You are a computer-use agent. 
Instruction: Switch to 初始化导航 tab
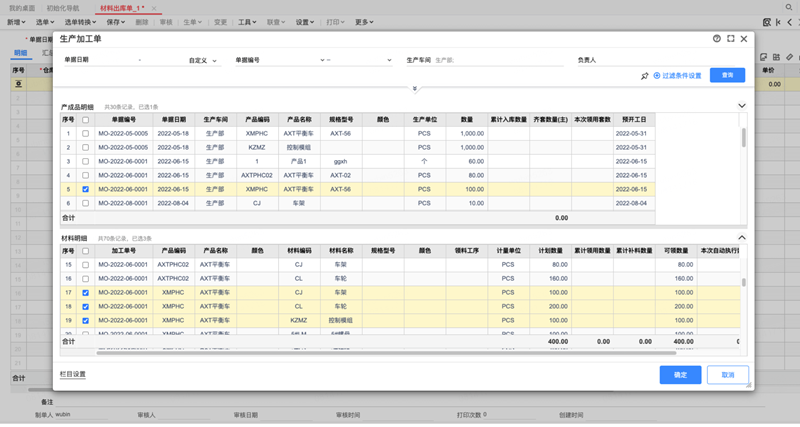click(x=63, y=8)
